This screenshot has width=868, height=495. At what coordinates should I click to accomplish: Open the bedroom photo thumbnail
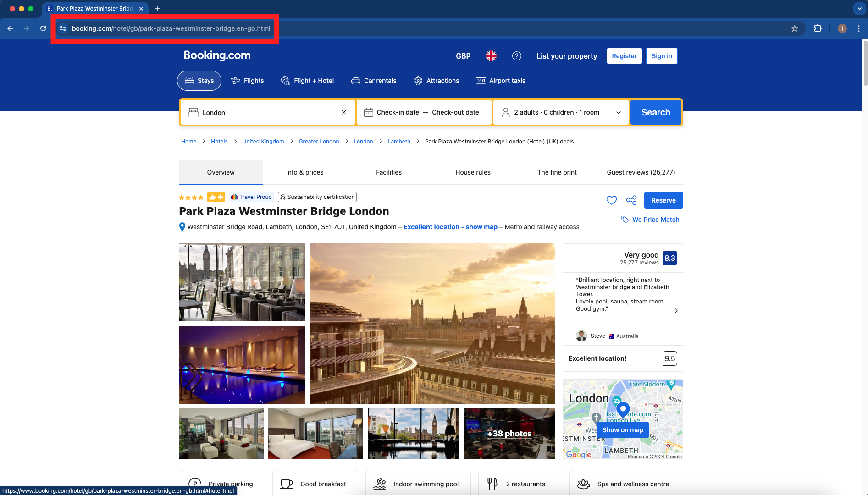315,434
